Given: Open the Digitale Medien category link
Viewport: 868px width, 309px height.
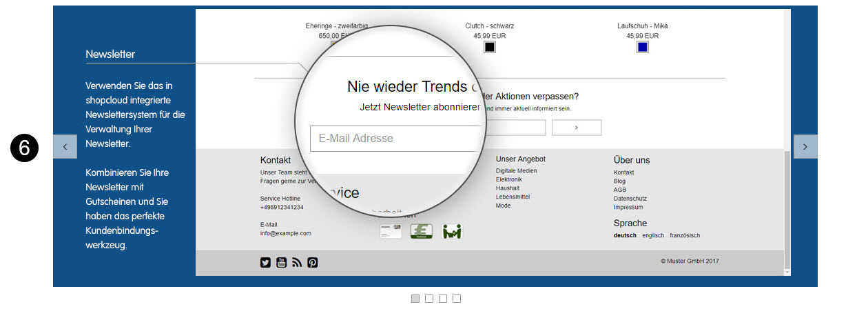Looking at the screenshot, I should click(516, 171).
